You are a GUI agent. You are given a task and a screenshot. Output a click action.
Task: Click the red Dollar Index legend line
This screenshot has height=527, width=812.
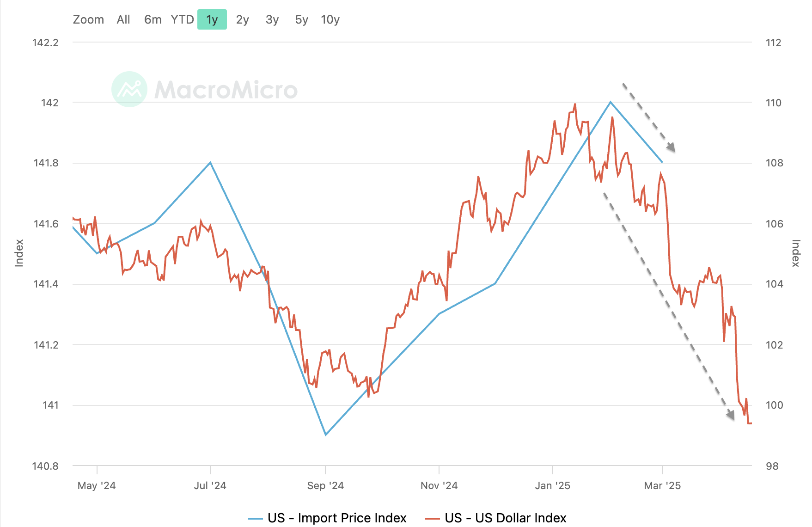(x=433, y=518)
